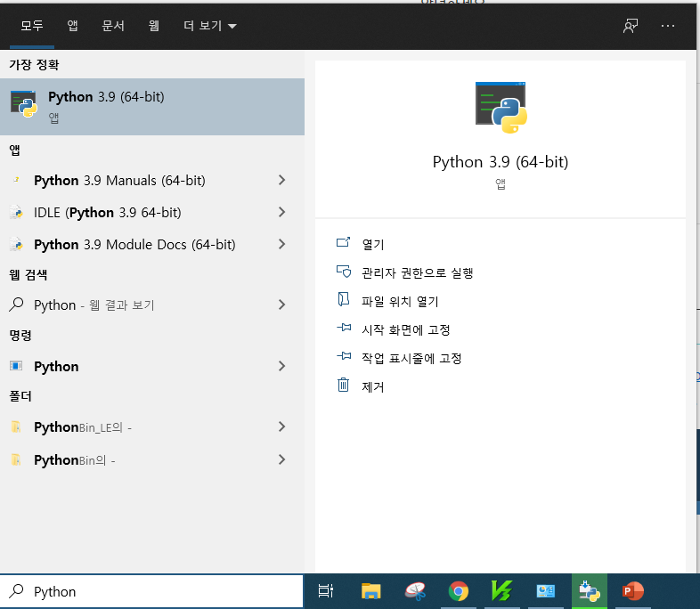This screenshot has width=700, height=609.
Task: Expand arrow for Python command
Action: [281, 366]
